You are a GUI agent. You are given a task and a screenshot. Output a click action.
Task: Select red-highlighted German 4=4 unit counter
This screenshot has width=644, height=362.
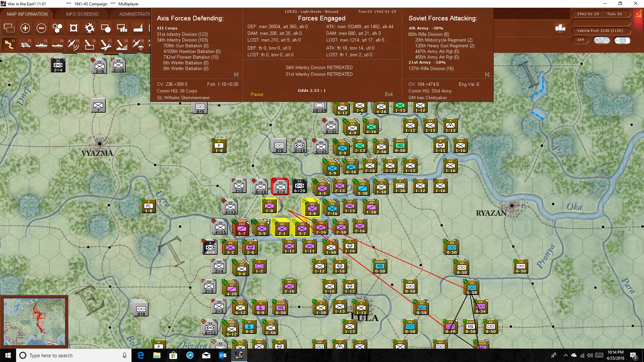click(280, 186)
